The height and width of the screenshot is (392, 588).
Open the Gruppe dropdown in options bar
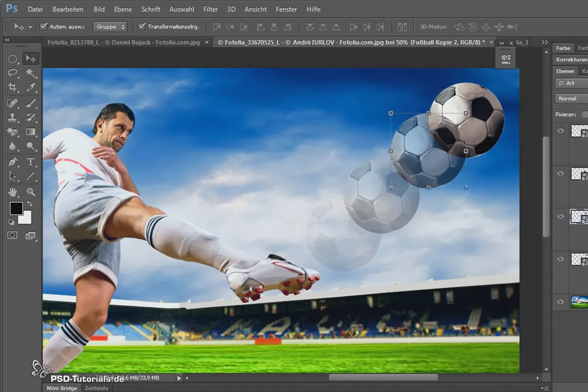coord(109,26)
